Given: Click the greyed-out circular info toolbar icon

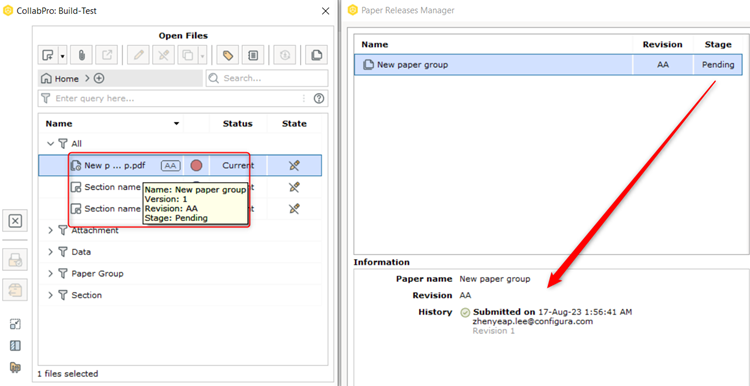Looking at the screenshot, I should coord(285,55).
